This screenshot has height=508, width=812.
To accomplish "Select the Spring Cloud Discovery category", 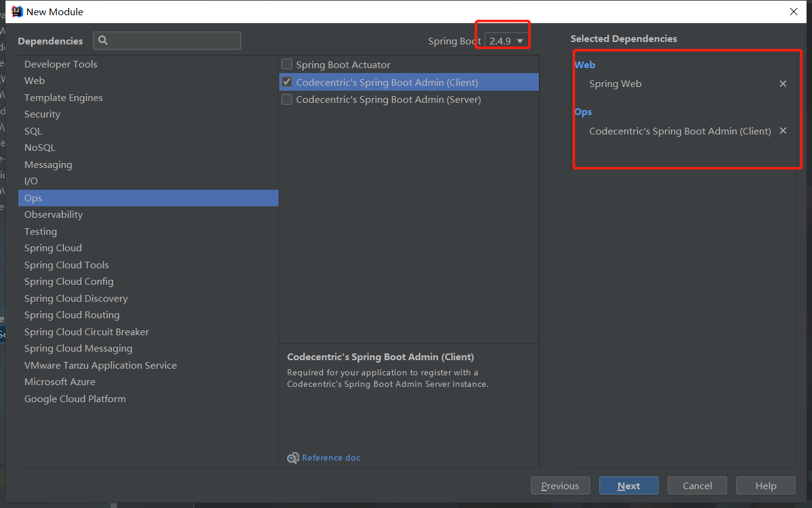I will click(148, 298).
